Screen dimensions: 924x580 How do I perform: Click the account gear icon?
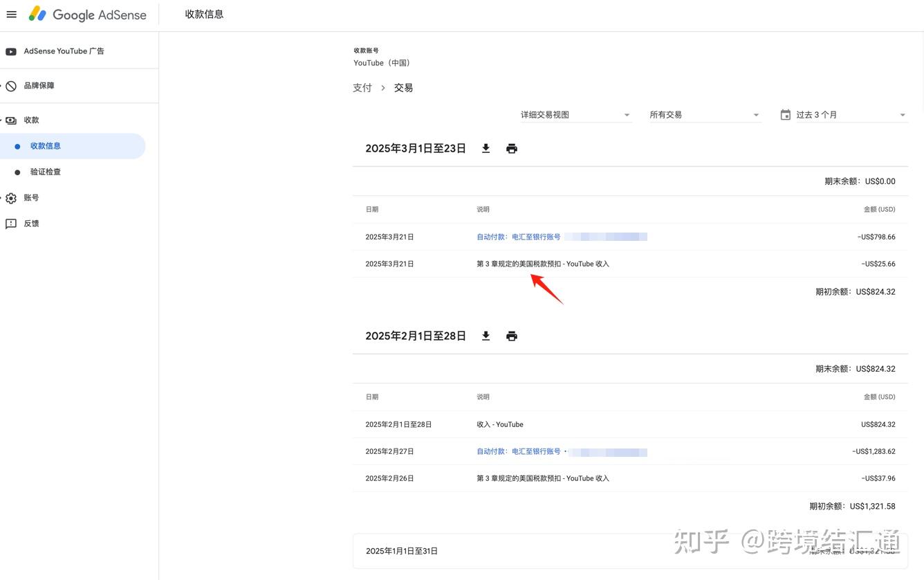tap(11, 198)
